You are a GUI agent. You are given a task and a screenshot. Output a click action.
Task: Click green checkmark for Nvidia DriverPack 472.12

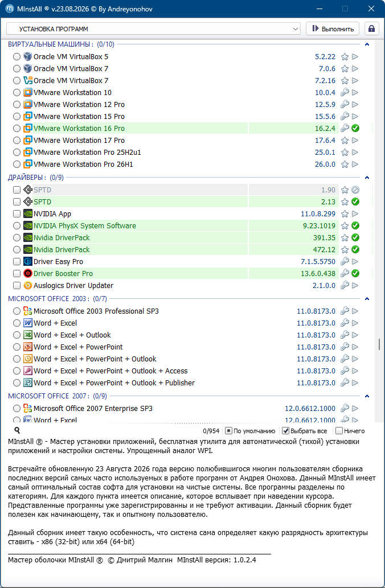pos(355,250)
